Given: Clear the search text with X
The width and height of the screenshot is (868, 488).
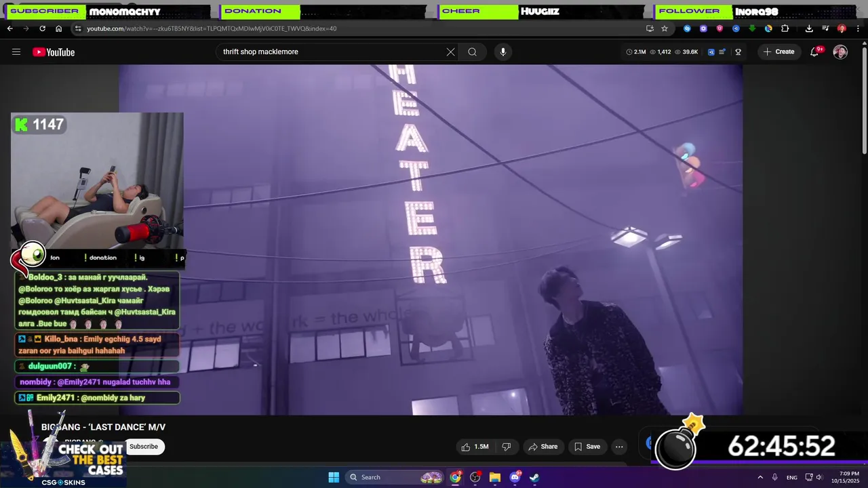Looking at the screenshot, I should point(450,52).
